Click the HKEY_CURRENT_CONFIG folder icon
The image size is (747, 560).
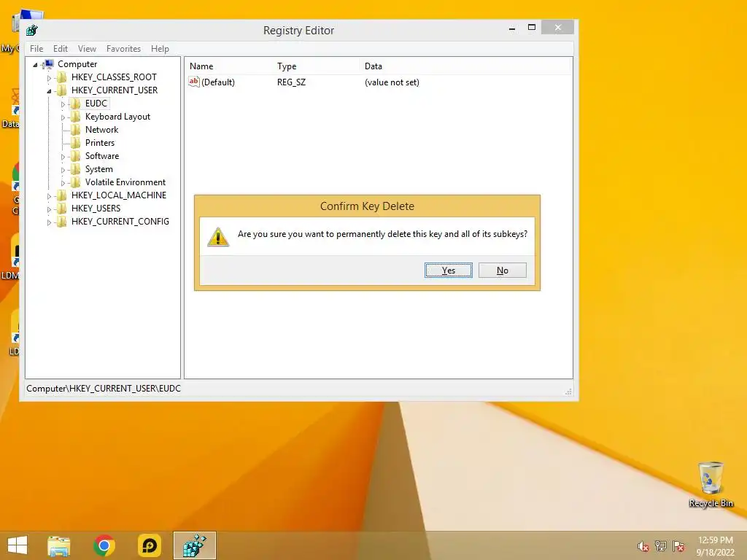pos(61,222)
